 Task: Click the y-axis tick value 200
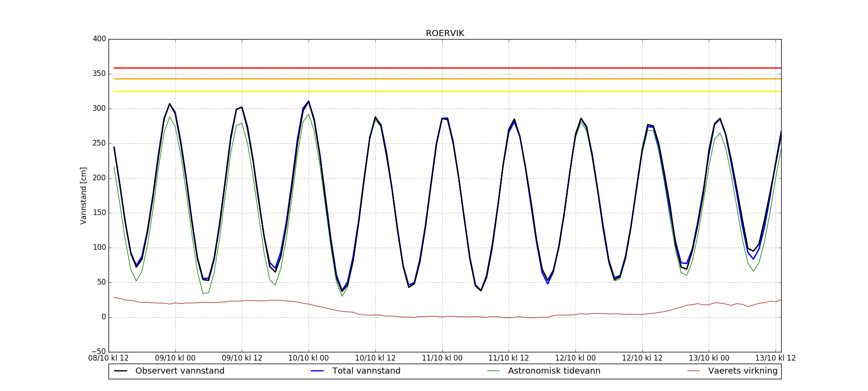(99, 178)
